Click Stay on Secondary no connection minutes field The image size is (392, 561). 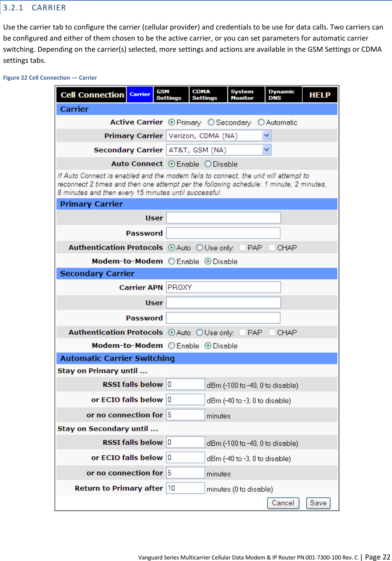point(185,473)
